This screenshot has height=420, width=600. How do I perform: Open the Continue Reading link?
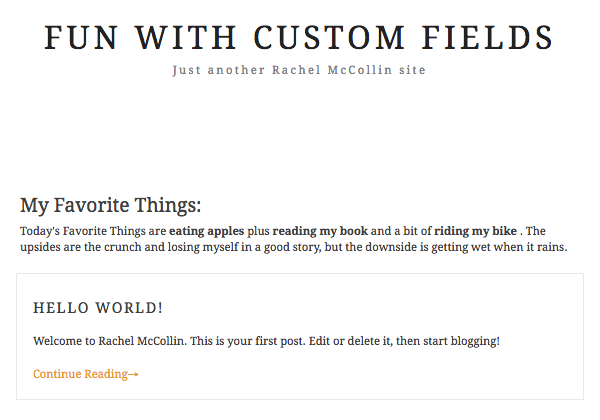point(80,374)
